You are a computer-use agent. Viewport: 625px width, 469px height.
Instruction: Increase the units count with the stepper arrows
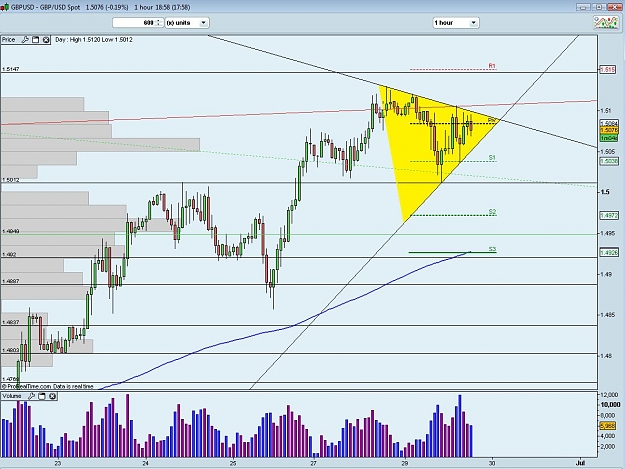159,20
